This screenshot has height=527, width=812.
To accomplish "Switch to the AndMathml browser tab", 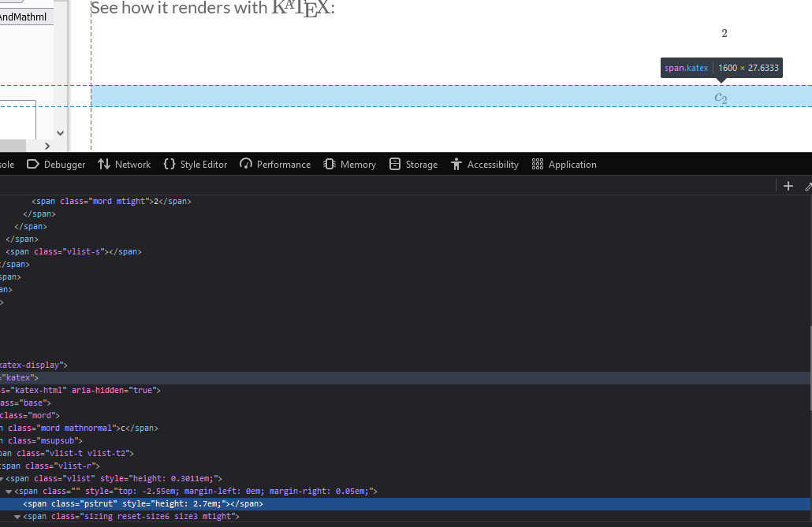I will pos(24,15).
